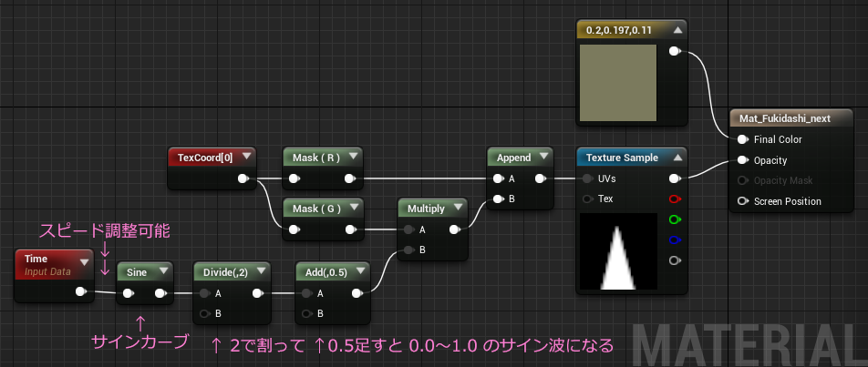Click the UVs input pin on Texture Sample
The width and height of the screenshot is (868, 367).
pos(587,178)
